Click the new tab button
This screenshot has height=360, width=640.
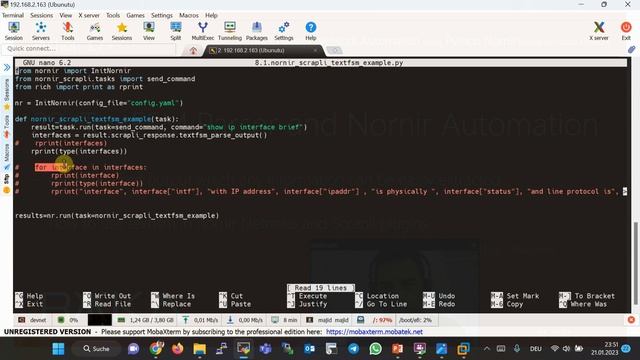pyautogui.click(x=334, y=50)
